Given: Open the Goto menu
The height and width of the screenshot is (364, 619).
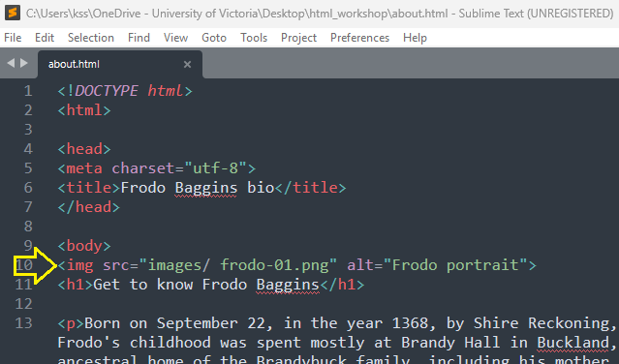Looking at the screenshot, I should [214, 38].
